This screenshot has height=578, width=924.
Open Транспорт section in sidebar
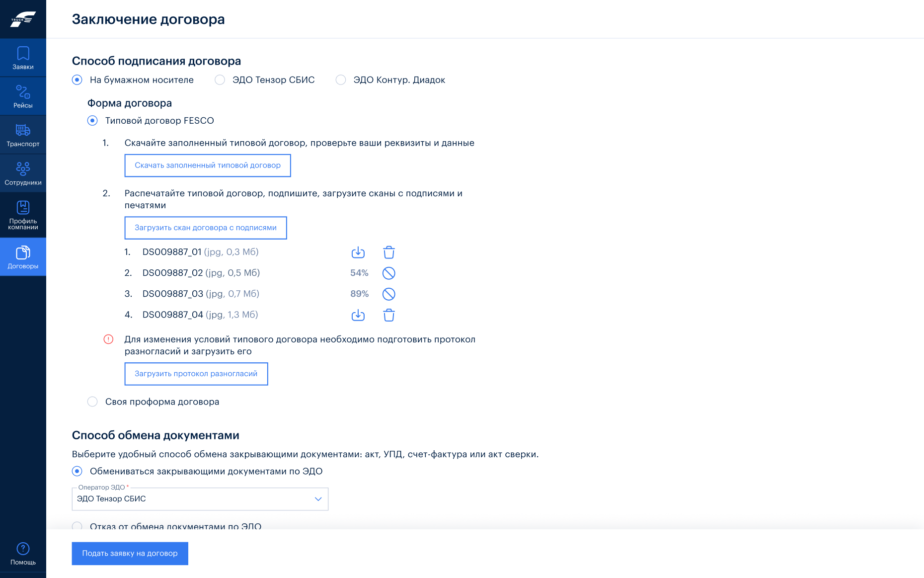pyautogui.click(x=23, y=135)
